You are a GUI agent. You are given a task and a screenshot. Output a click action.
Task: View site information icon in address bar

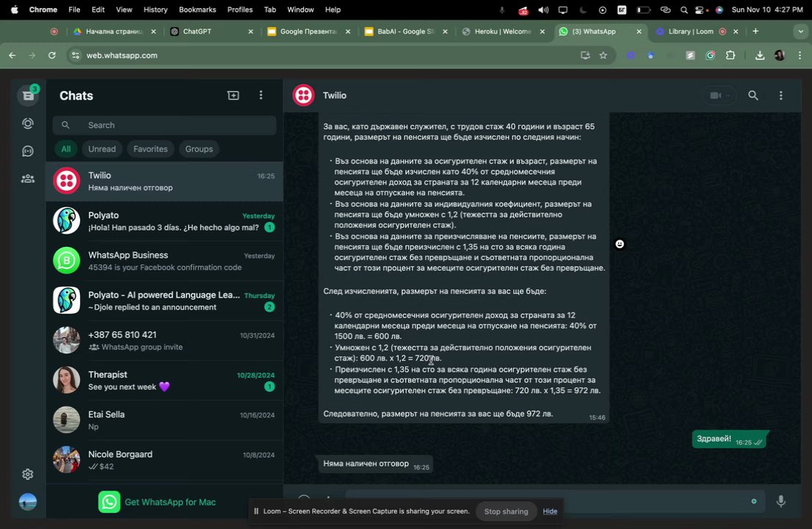click(x=76, y=55)
